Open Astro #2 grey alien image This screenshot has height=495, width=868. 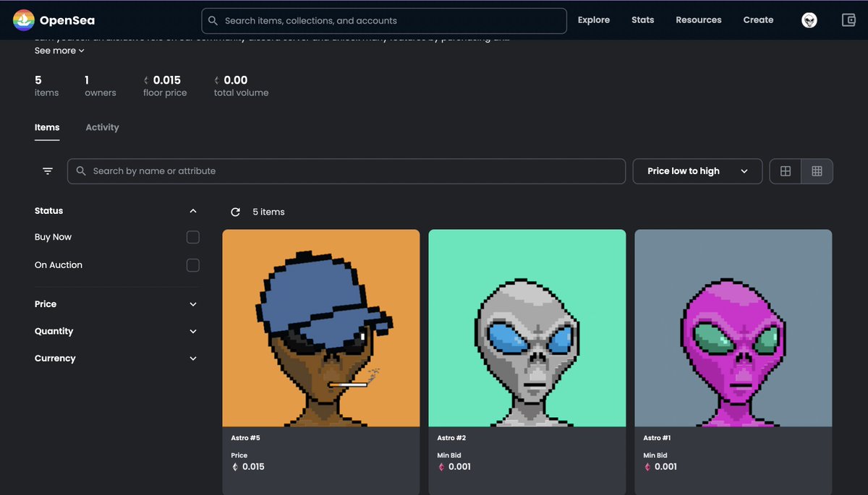(x=527, y=328)
